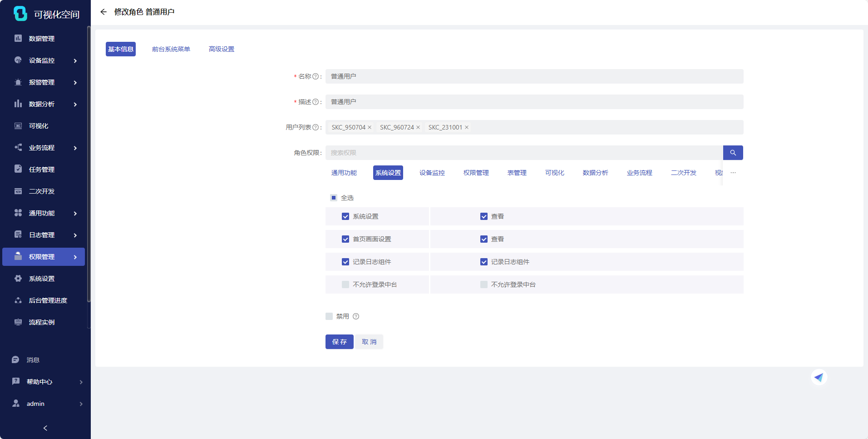Click the 权限管理 lock icon
Screen dimensions: 868x439
(18, 256)
